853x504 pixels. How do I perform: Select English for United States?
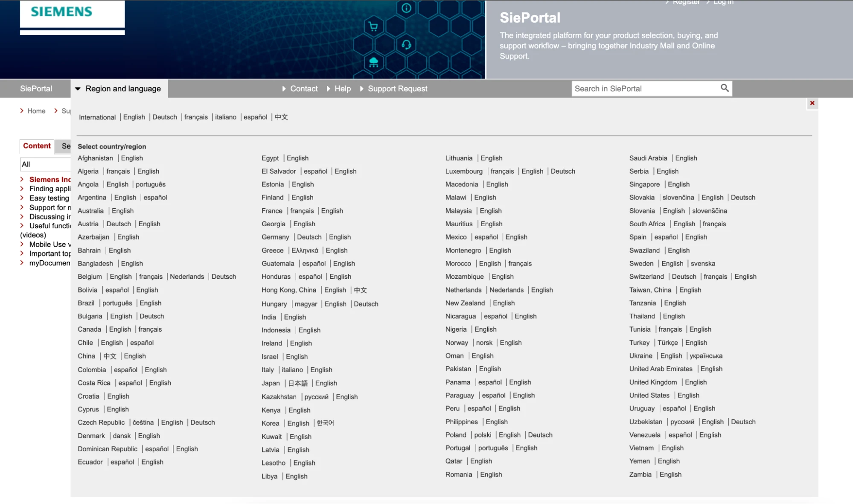click(x=688, y=396)
